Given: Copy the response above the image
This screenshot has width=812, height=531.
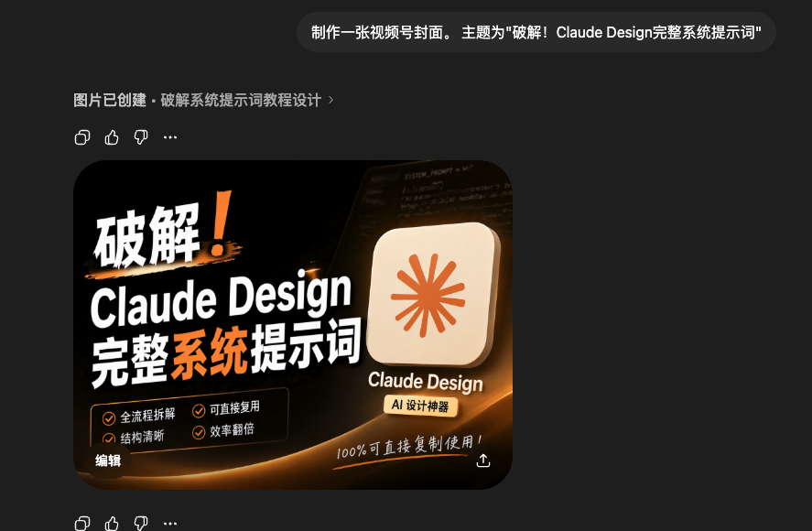Looking at the screenshot, I should pyautogui.click(x=82, y=137).
